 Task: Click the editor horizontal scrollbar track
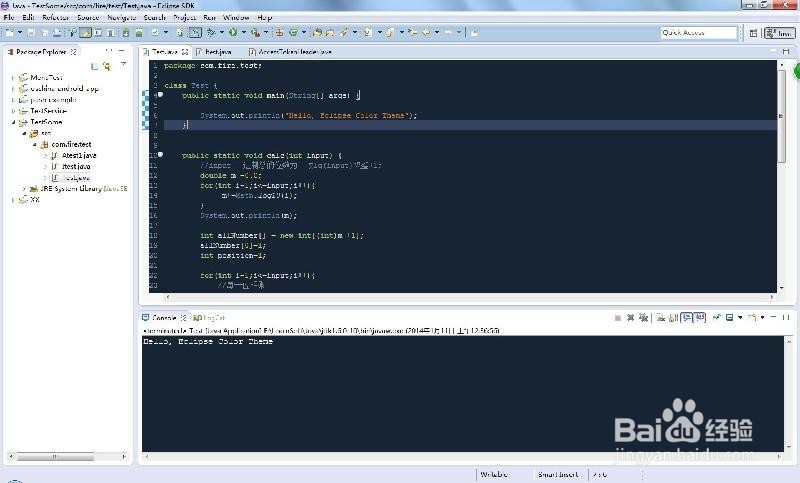pyautogui.click(x=469, y=296)
